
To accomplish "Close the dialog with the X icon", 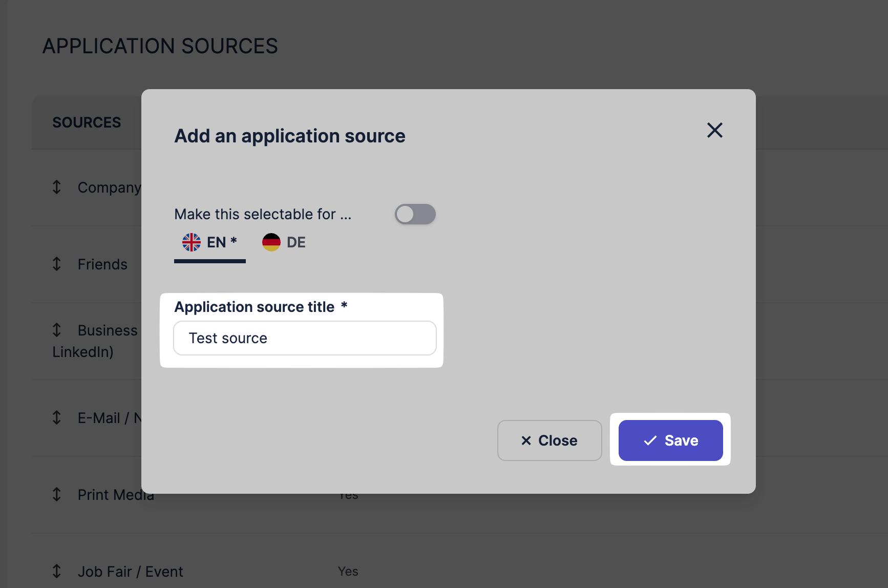I will pos(714,130).
